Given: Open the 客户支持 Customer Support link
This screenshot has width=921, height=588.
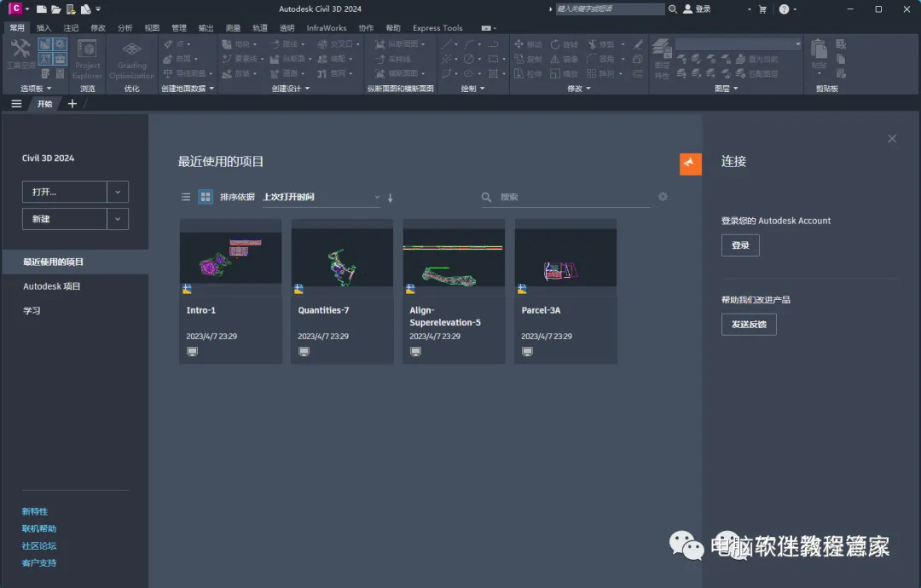Looking at the screenshot, I should click(38, 562).
